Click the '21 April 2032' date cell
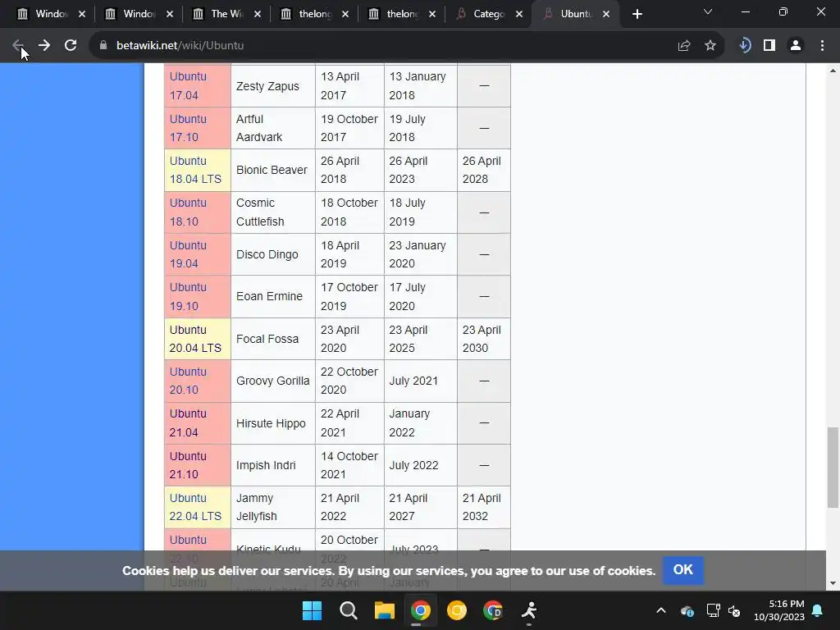840x630 pixels. (484, 507)
